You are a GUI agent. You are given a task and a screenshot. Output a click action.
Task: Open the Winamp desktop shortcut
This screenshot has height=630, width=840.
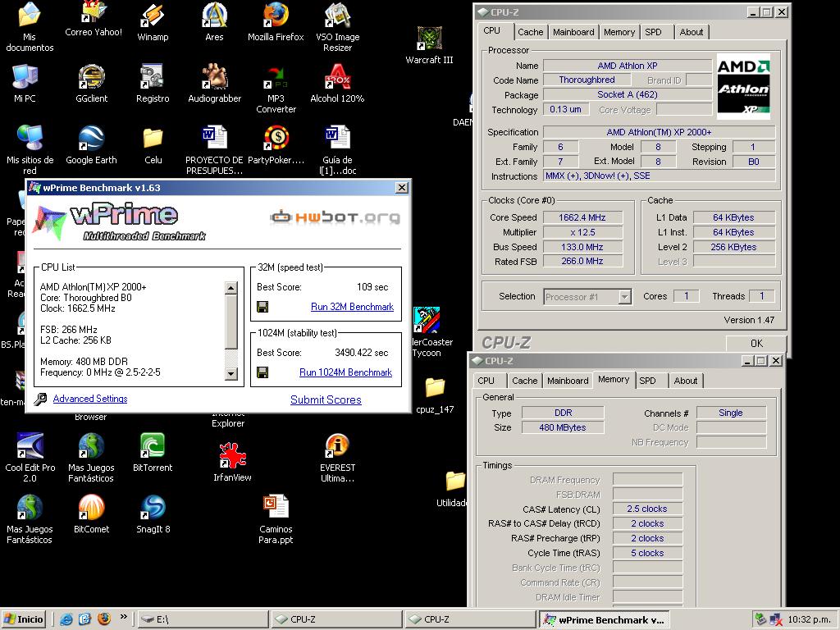click(153, 21)
